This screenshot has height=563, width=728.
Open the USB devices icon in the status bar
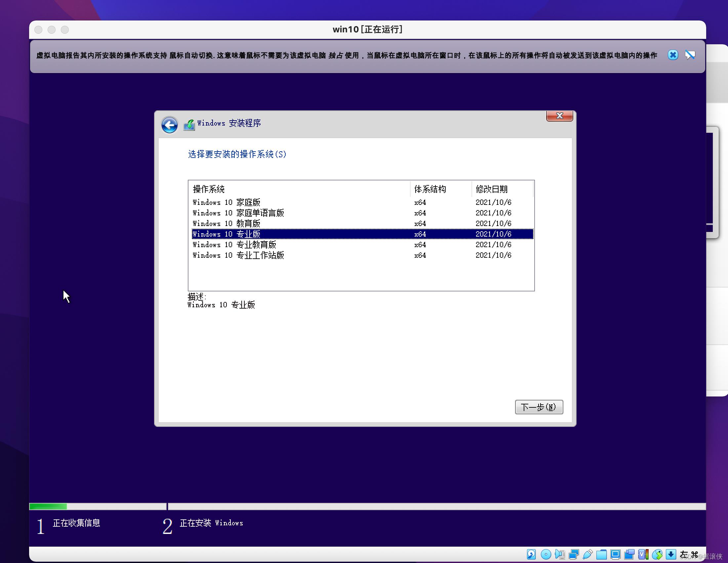click(x=588, y=554)
